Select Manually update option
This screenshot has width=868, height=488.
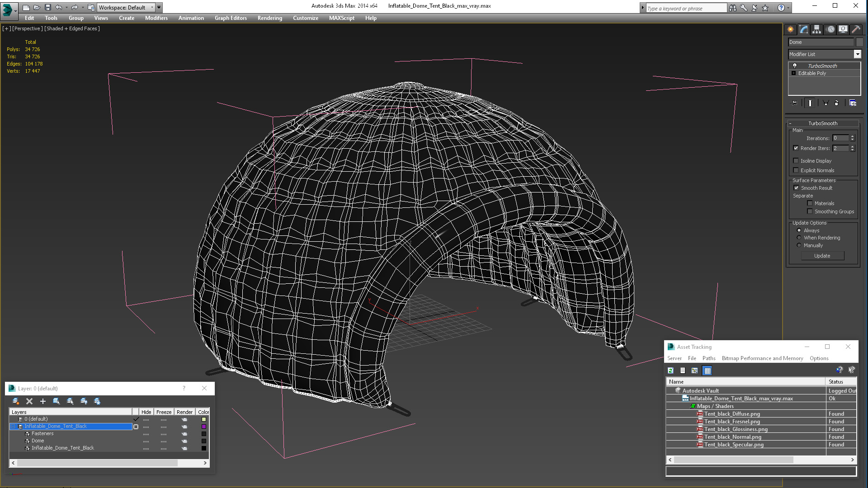tap(799, 245)
